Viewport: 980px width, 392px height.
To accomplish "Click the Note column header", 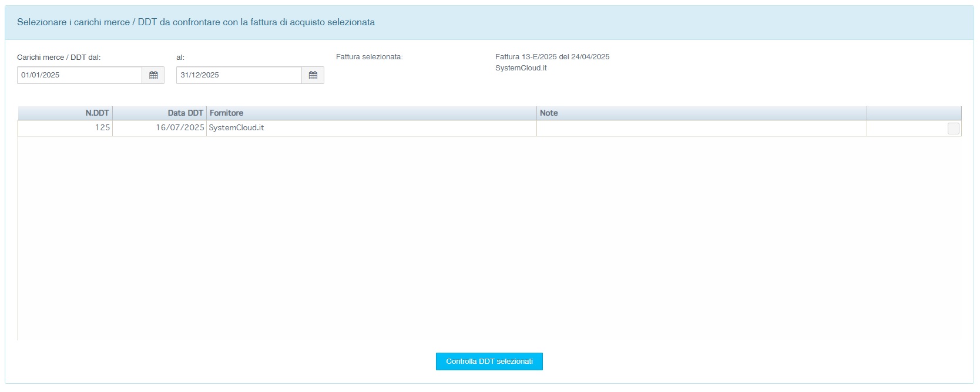I will (549, 113).
